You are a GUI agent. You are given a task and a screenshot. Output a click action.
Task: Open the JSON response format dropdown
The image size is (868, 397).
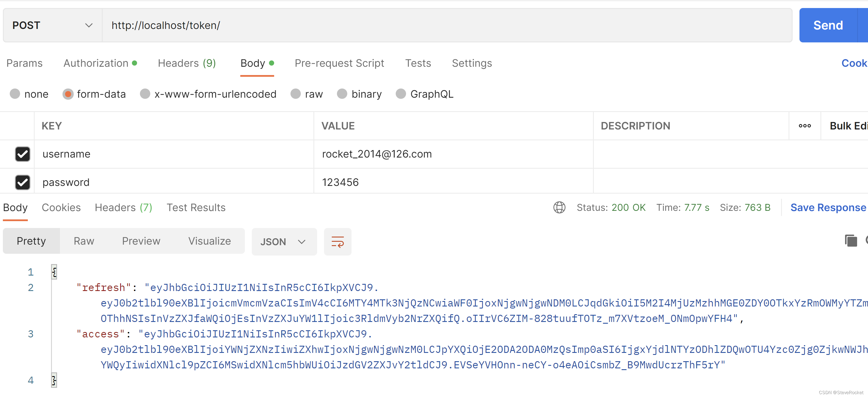point(284,241)
